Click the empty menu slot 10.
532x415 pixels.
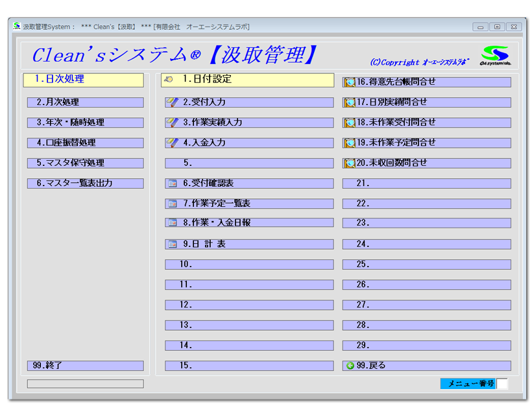(x=249, y=265)
